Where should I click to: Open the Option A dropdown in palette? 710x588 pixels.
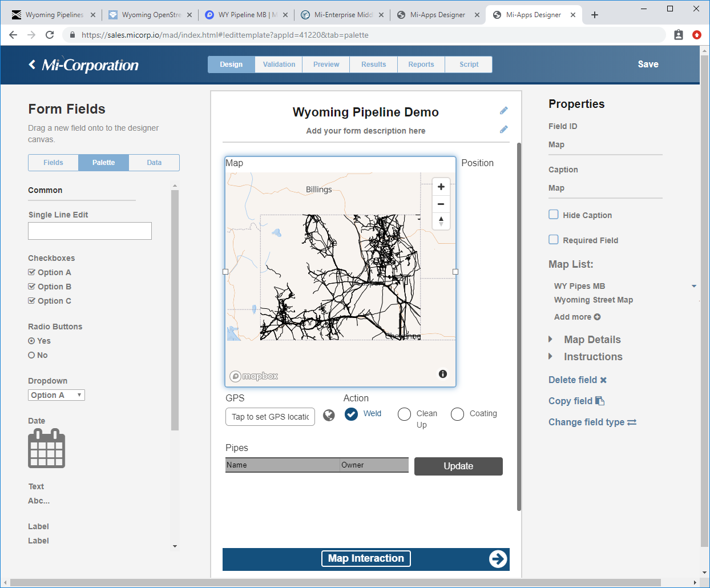click(x=57, y=395)
